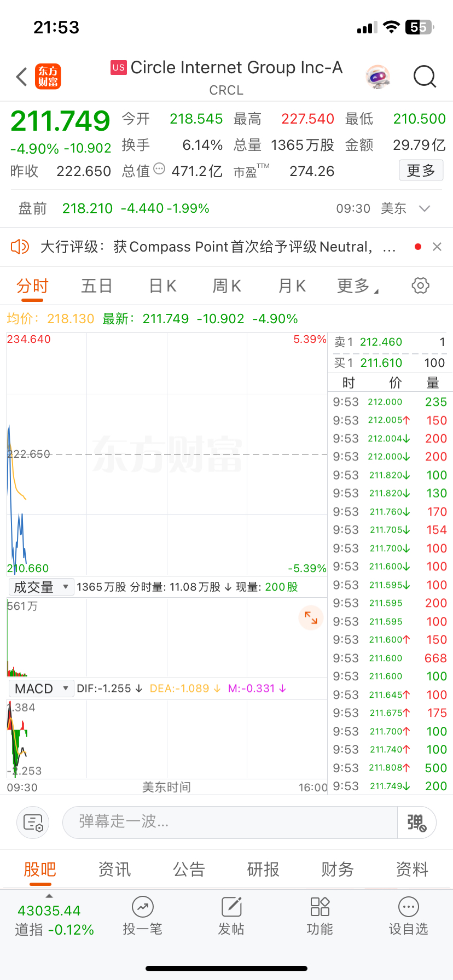Select the 分时 chart tab
This screenshot has height=980, width=453.
(x=32, y=285)
